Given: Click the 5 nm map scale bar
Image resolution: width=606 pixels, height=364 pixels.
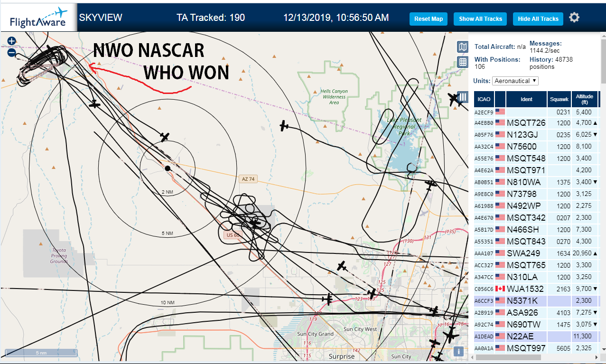Looking at the screenshot, I should point(41,353).
